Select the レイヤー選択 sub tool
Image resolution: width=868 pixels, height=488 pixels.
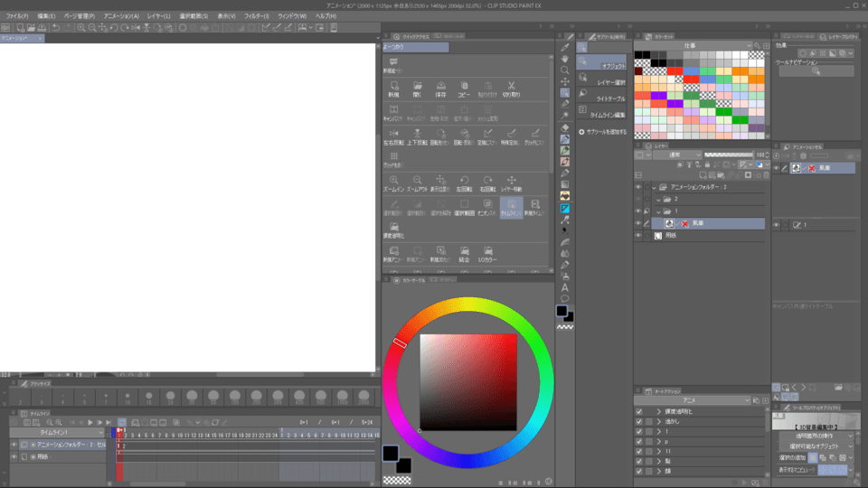click(x=602, y=80)
